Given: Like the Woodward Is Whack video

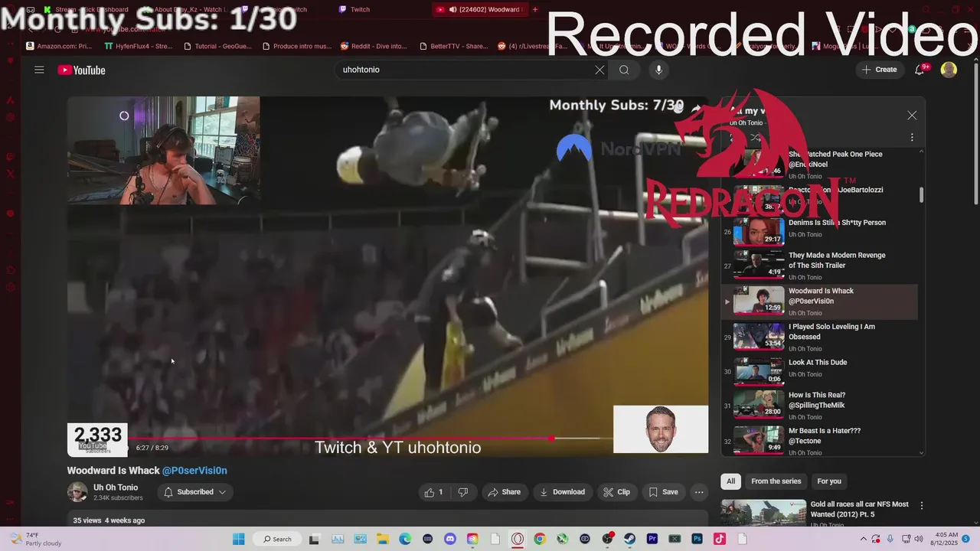Looking at the screenshot, I should click(433, 492).
